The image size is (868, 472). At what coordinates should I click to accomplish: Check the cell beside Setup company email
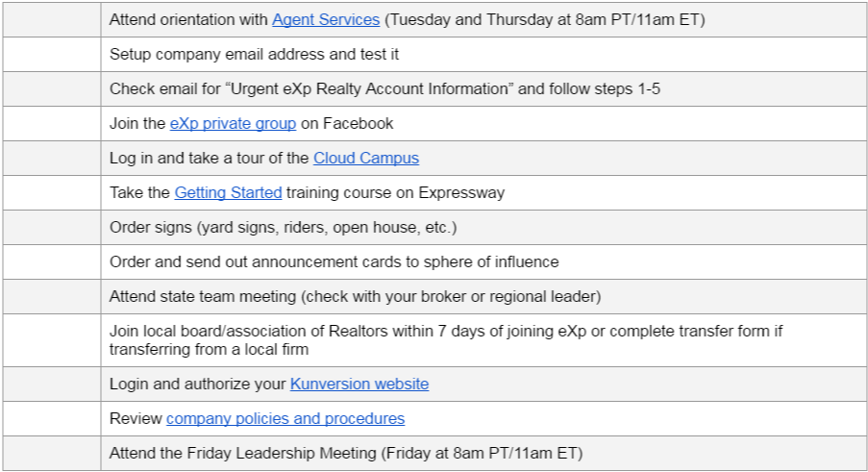pyautogui.click(x=51, y=54)
